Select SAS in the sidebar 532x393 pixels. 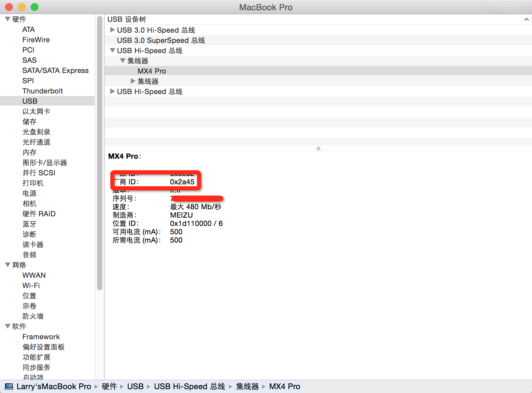coord(29,60)
